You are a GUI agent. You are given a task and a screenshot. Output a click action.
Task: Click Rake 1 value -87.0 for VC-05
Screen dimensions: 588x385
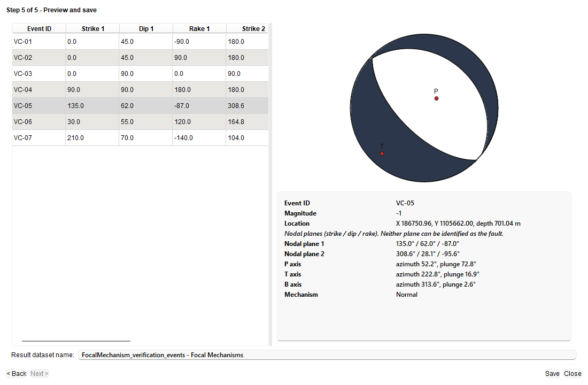coord(182,106)
